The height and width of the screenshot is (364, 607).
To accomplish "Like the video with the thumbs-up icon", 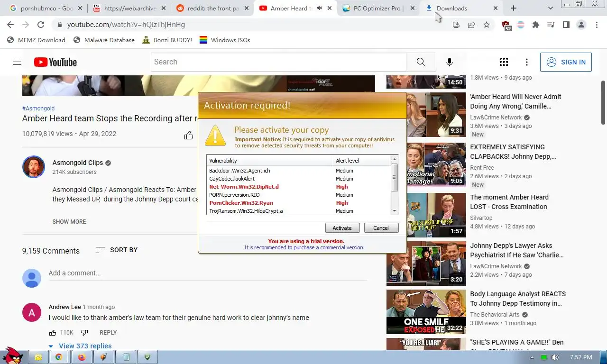I will coord(189,136).
